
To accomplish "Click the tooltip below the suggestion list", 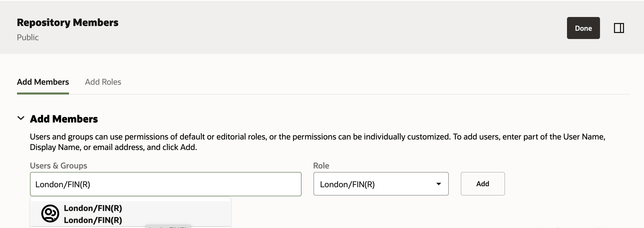I will pyautogui.click(x=168, y=227).
